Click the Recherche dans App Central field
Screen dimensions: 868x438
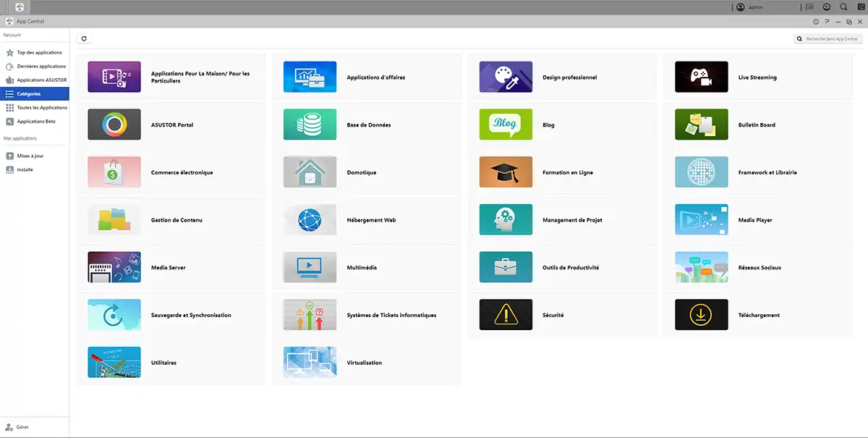point(832,38)
